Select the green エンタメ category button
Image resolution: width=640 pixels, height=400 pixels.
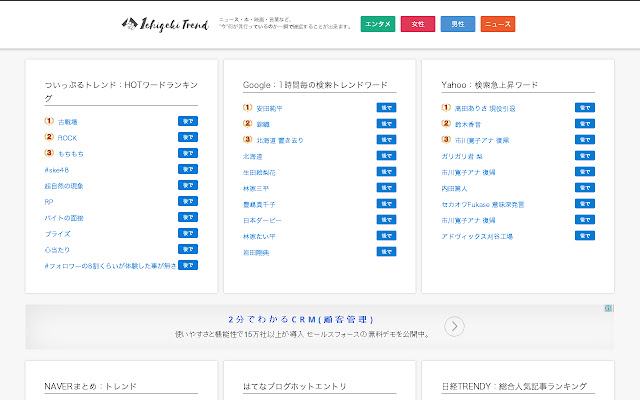[x=378, y=24]
